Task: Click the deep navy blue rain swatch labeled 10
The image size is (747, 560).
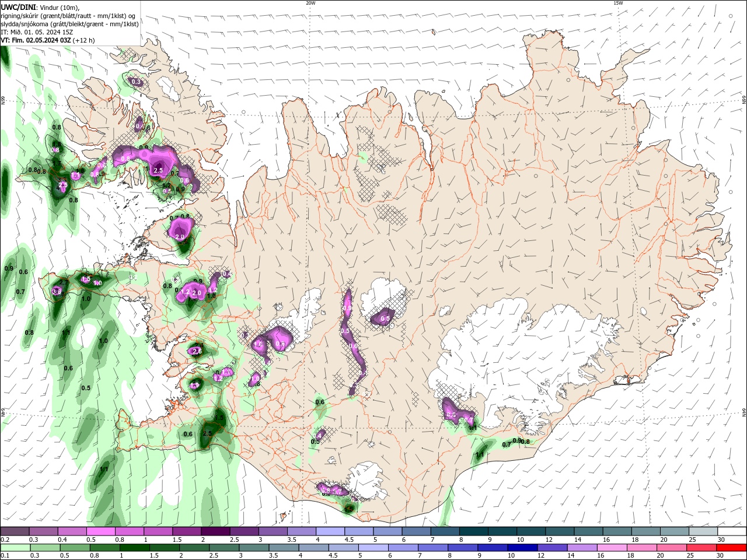Action: tap(522, 548)
